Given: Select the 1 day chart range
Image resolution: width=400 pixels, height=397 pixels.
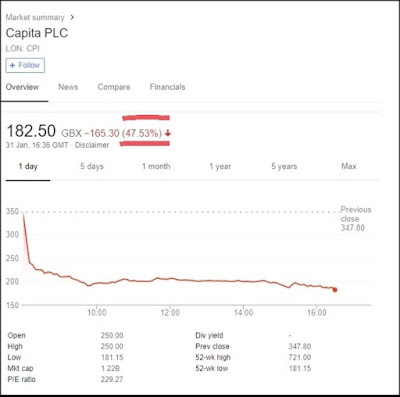Looking at the screenshot, I should click(x=28, y=166).
